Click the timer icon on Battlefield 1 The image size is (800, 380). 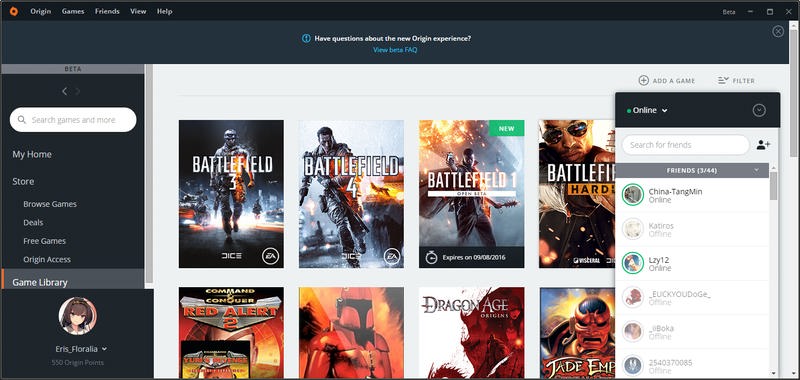431,257
